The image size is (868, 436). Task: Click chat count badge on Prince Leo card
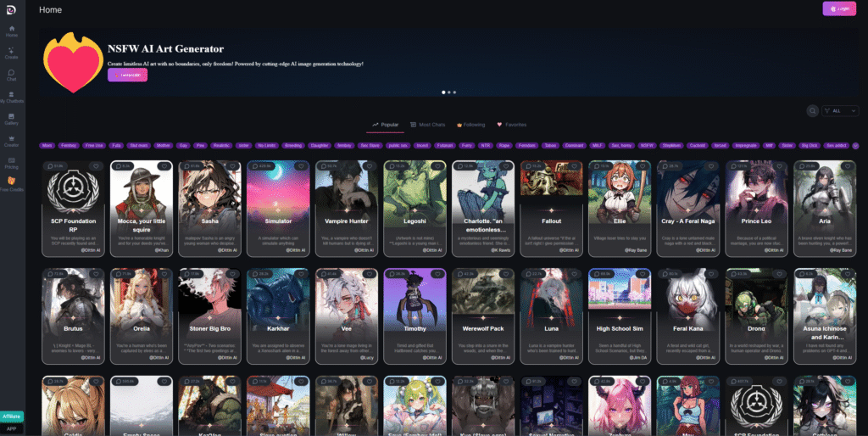coord(739,165)
